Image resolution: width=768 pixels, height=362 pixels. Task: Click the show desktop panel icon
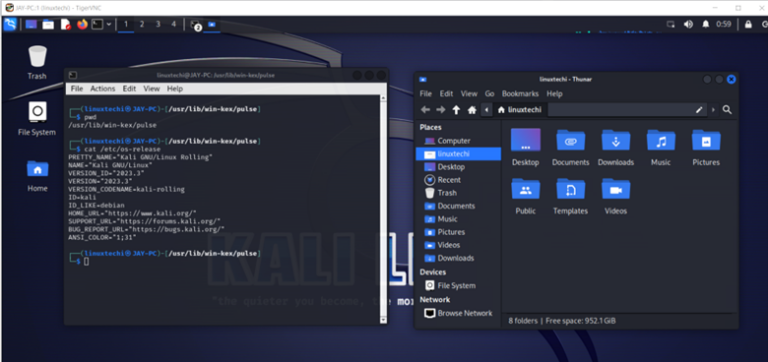pos(31,24)
